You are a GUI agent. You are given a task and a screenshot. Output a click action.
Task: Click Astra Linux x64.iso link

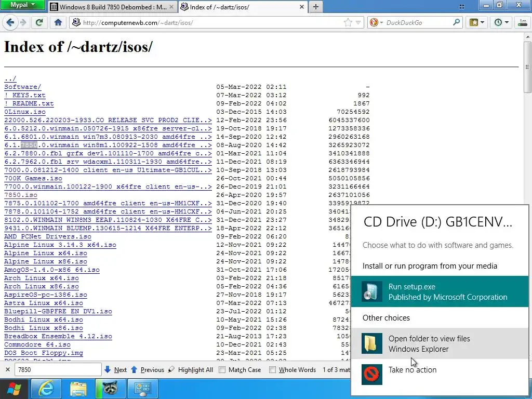(x=44, y=303)
